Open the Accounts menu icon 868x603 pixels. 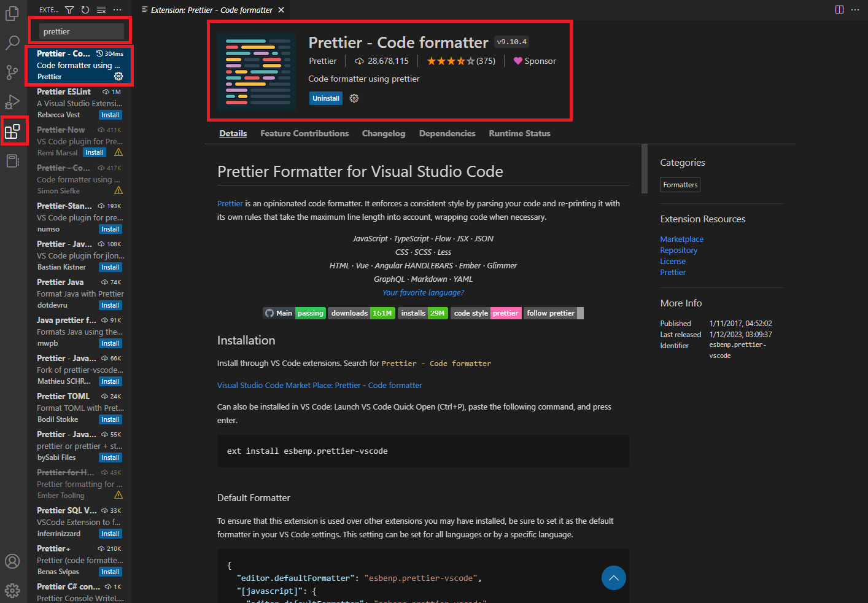(x=12, y=561)
